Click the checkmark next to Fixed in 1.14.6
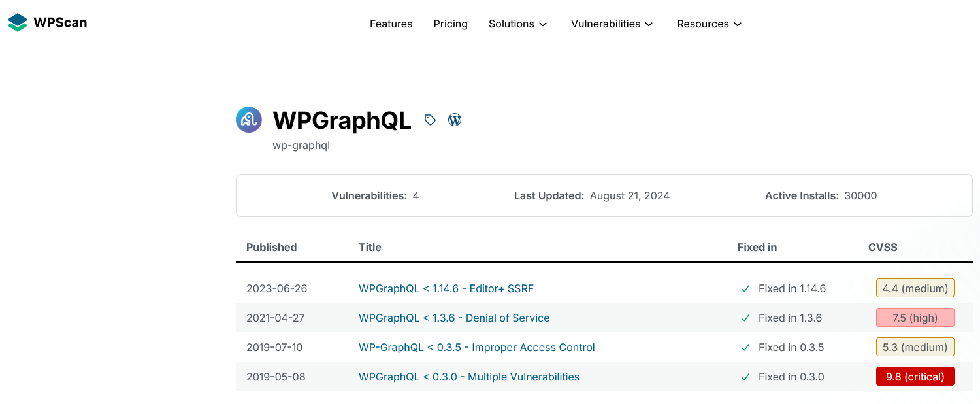This screenshot has width=980, height=404. pyautogui.click(x=745, y=288)
